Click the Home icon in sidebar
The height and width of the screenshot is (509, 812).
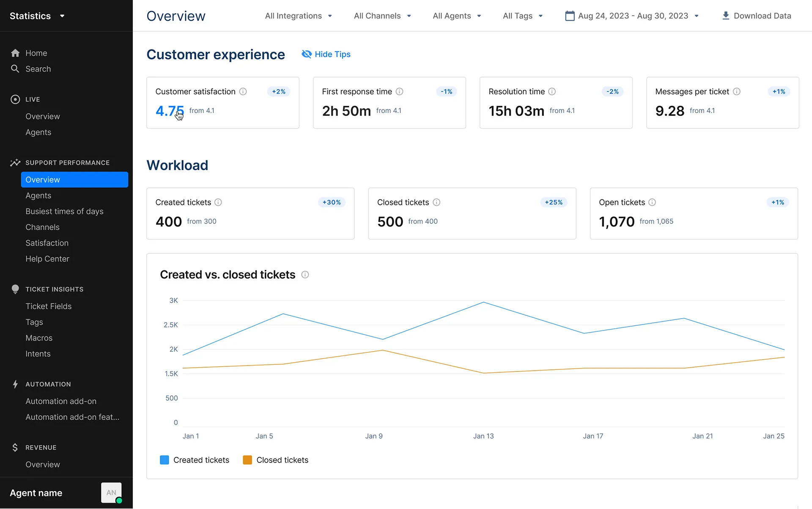(x=15, y=53)
